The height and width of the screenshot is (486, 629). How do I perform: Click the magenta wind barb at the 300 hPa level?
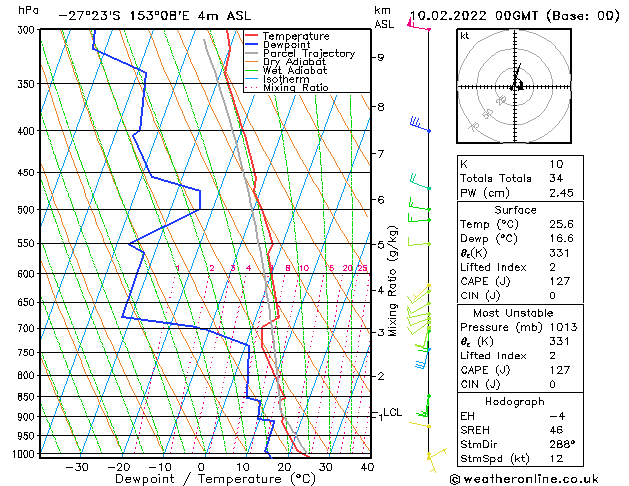click(x=418, y=25)
